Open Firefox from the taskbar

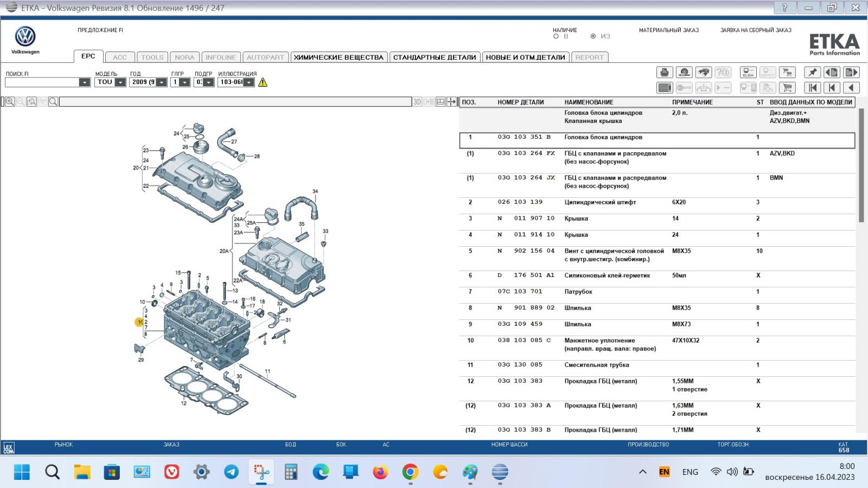pyautogui.click(x=380, y=472)
